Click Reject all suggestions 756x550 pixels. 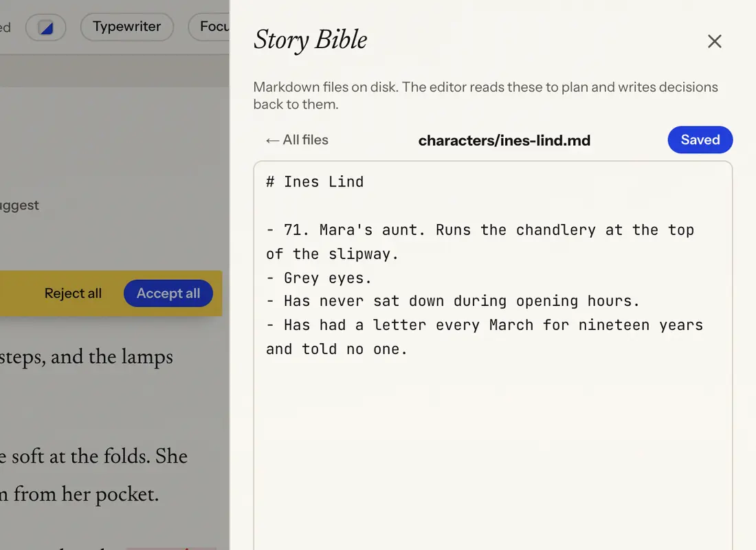coord(73,294)
